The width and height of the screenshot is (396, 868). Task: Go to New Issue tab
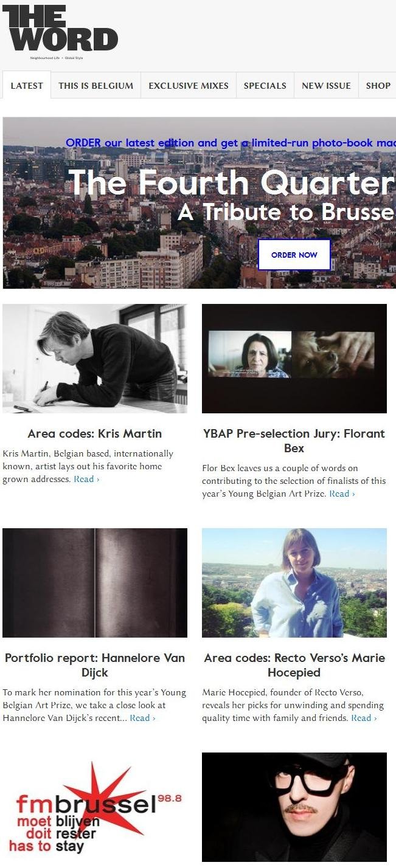[327, 86]
